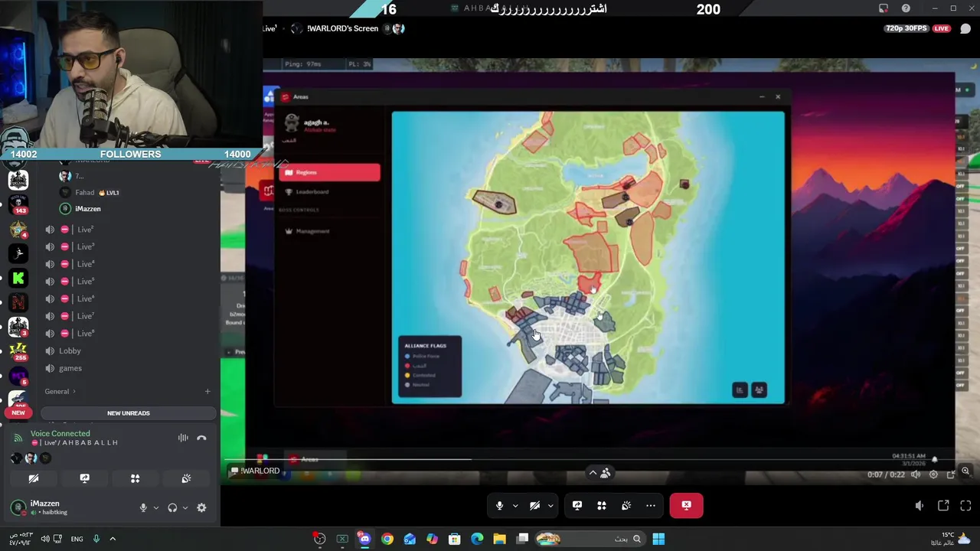Image resolution: width=980 pixels, height=551 pixels.
Task: Open the red N server icon
Action: (x=18, y=302)
